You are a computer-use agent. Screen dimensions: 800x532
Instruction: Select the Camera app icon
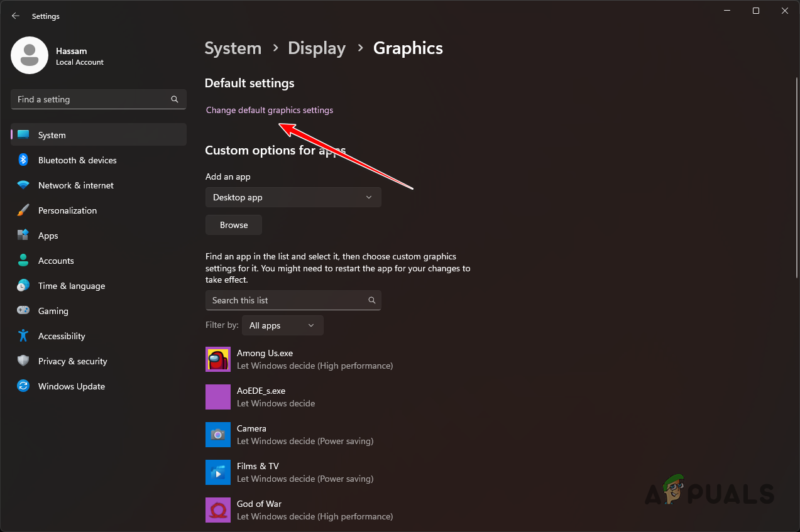point(217,434)
